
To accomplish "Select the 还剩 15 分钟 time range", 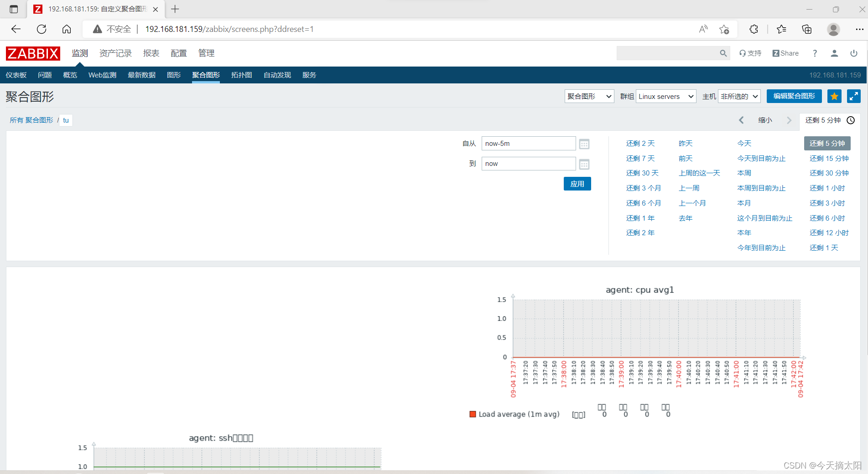I will click(829, 159).
